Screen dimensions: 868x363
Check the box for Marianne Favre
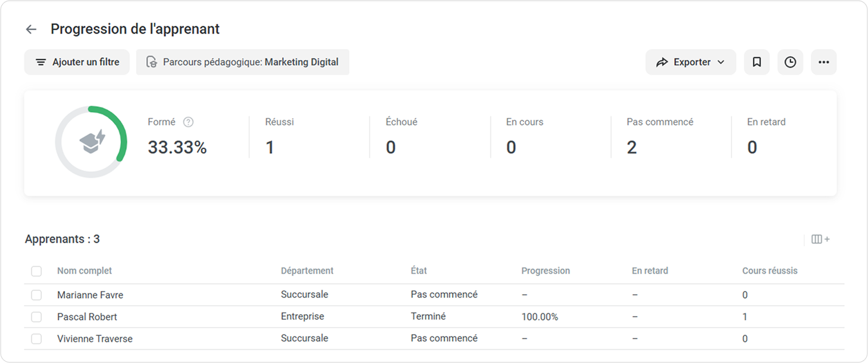click(37, 295)
